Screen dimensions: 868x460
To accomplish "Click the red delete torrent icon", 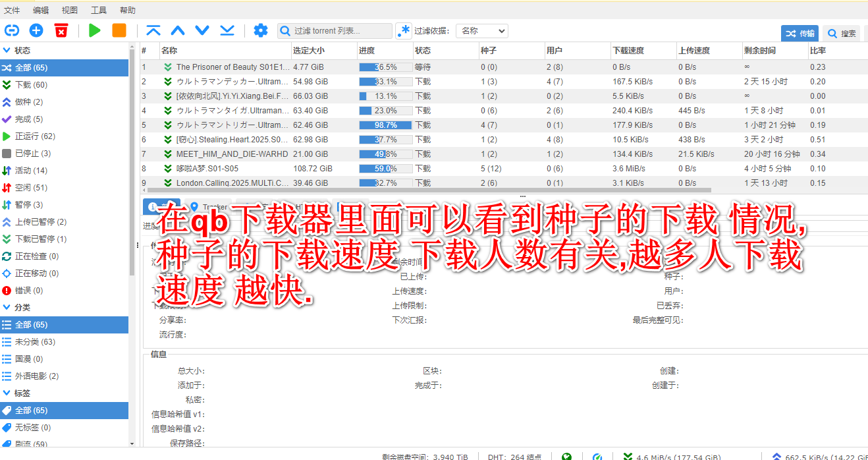I will coord(61,30).
